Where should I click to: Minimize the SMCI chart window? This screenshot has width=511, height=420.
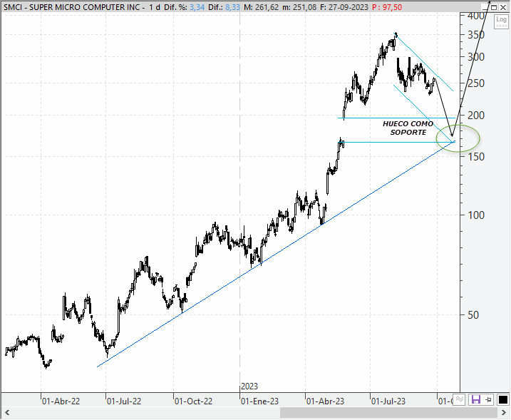click(485, 7)
